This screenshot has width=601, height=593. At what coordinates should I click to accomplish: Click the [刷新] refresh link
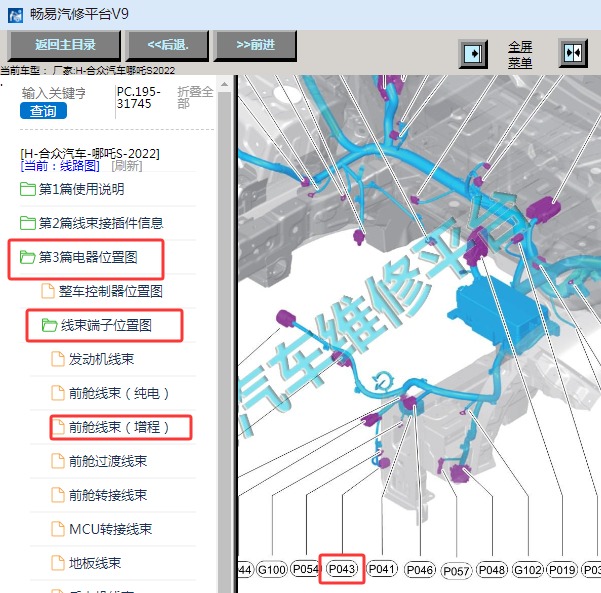click(126, 166)
